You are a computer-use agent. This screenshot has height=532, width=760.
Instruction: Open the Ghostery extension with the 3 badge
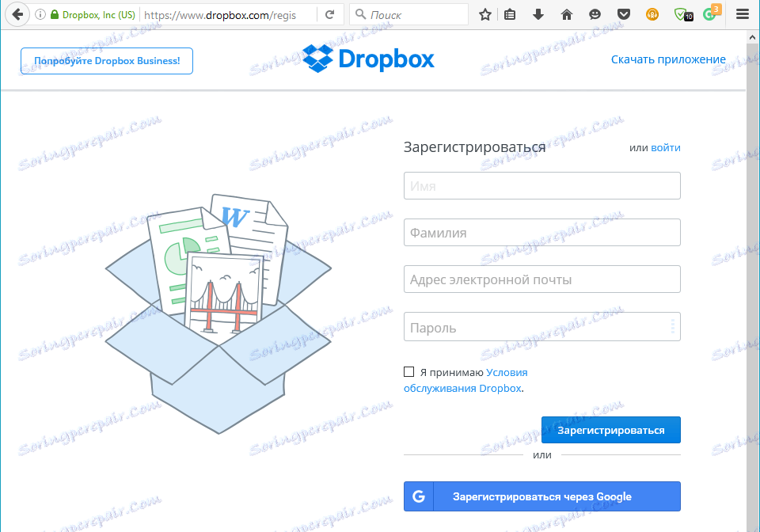709,14
